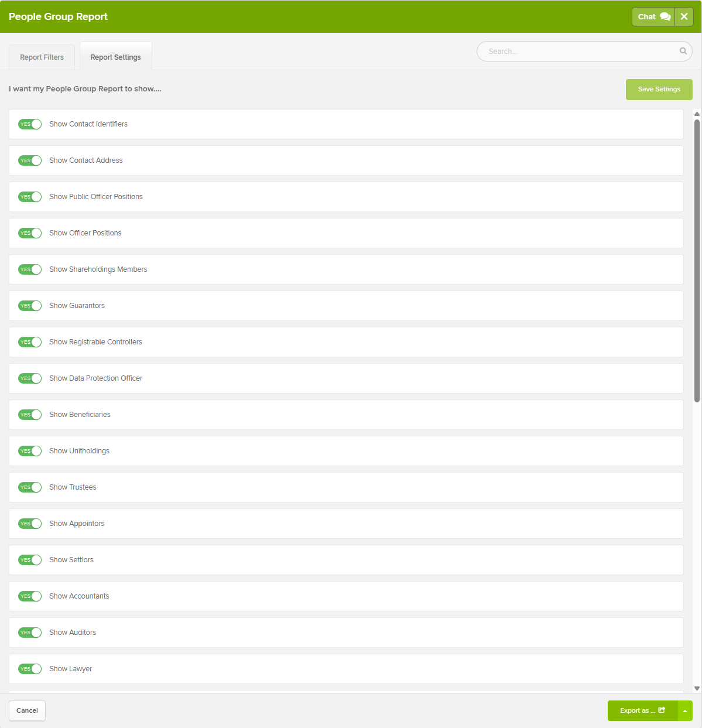Disable Show Auditors toggle
This screenshot has width=702, height=728.
(x=30, y=633)
